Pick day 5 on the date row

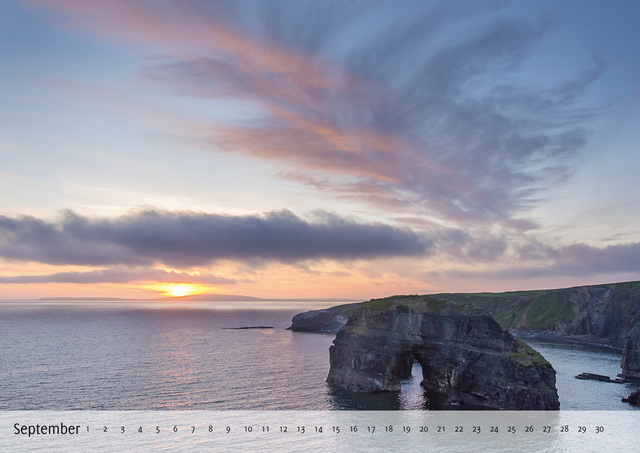157,429
